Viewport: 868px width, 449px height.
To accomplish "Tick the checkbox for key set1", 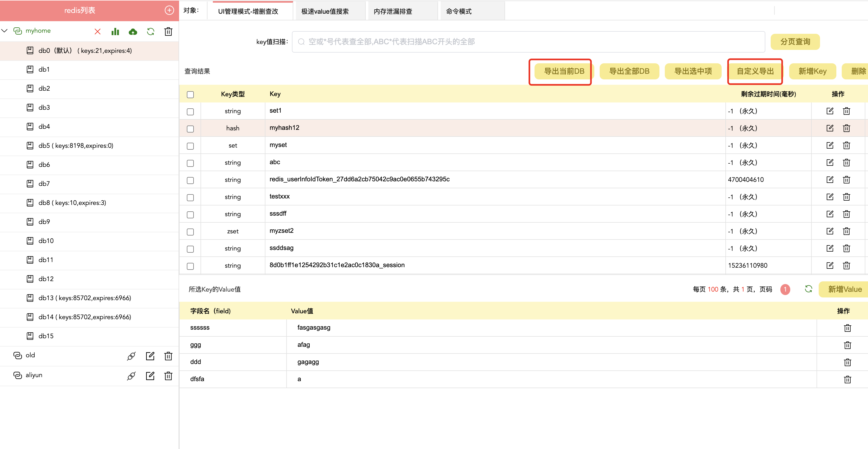I will [190, 112].
